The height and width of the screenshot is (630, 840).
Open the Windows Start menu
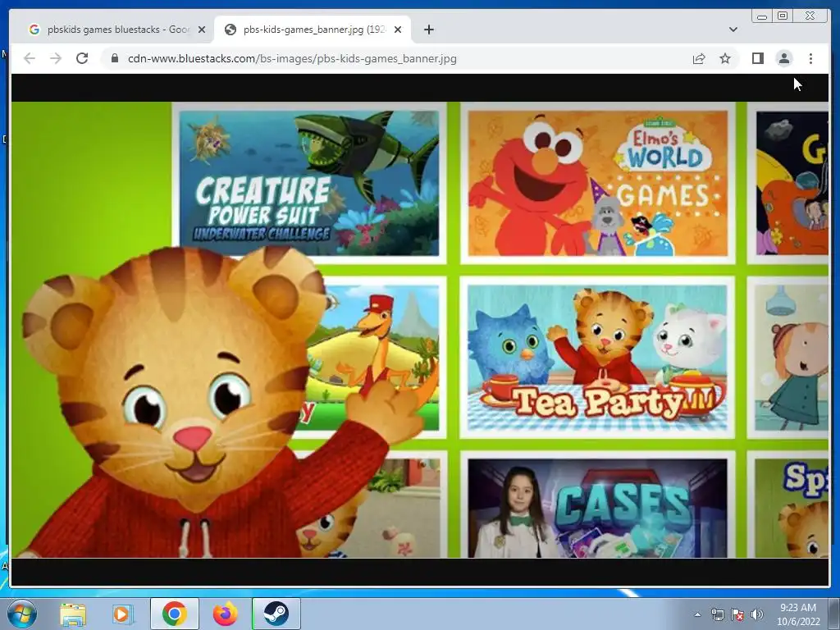point(21,614)
